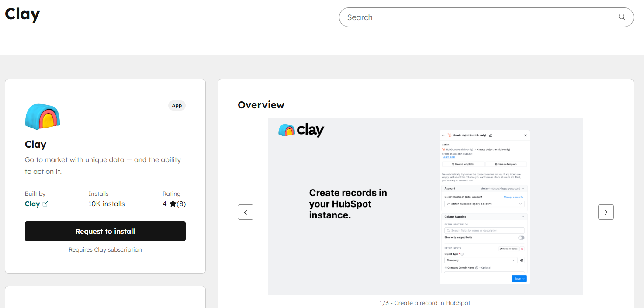
Task: Advance to the next overview slide
Action: 606,212
